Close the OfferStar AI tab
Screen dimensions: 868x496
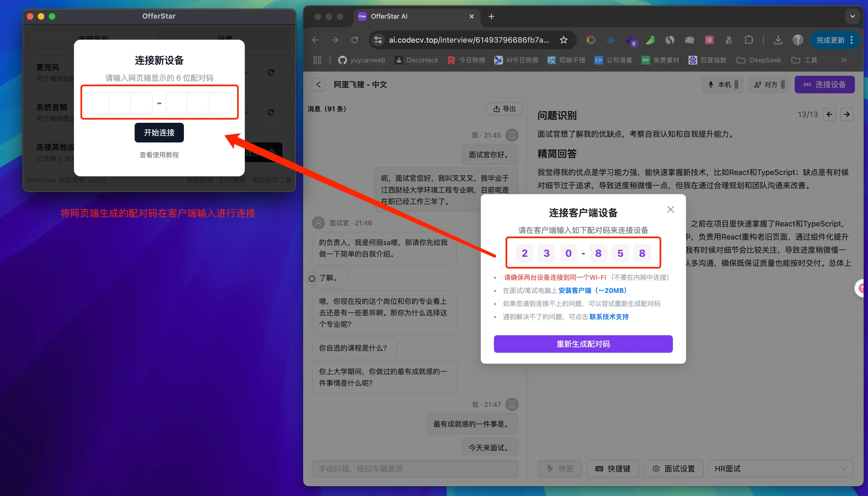(471, 16)
